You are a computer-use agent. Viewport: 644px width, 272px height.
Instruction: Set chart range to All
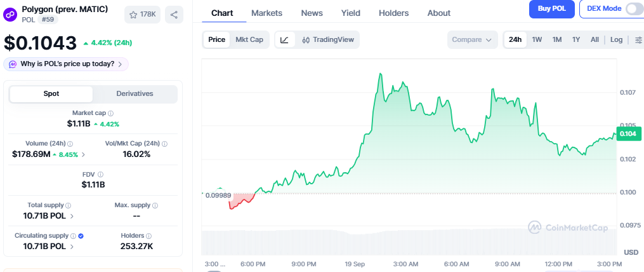tap(595, 40)
